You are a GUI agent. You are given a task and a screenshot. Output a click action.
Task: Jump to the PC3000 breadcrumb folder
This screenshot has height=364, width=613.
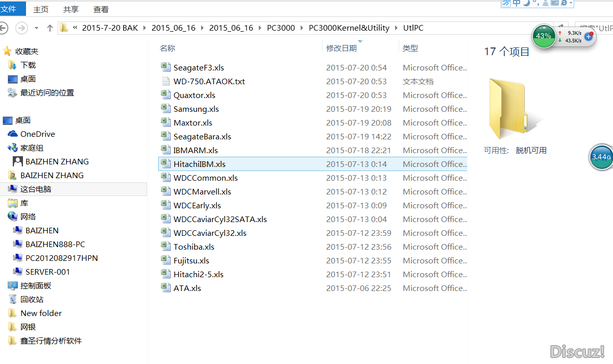(x=281, y=28)
